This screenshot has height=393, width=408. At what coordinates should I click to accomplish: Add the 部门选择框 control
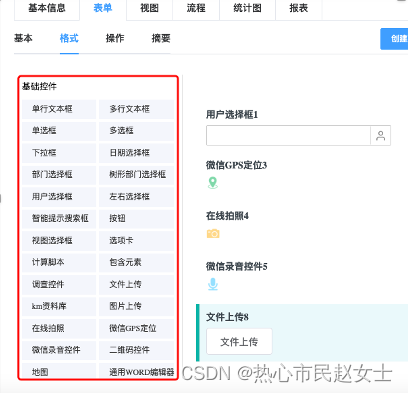(59, 174)
